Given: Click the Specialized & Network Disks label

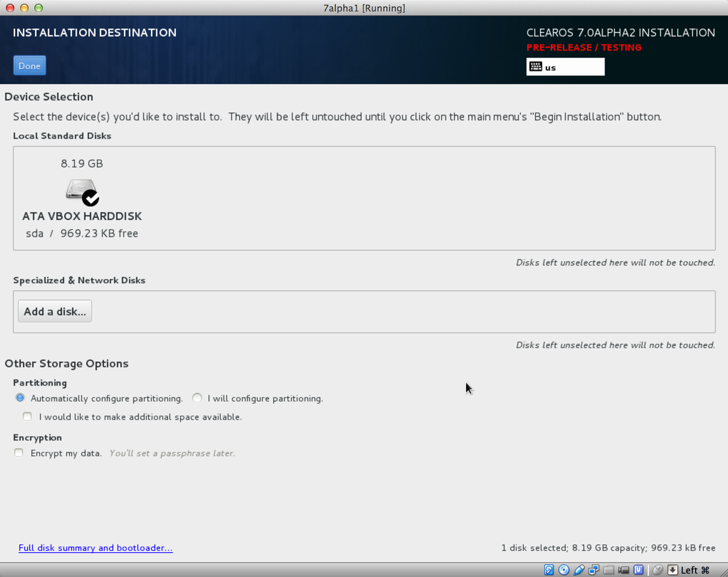Looking at the screenshot, I should tap(79, 280).
